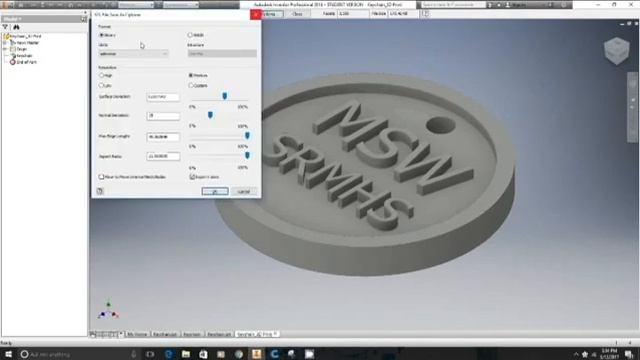
Task: Open the notification center icon
Action: (x=629, y=354)
